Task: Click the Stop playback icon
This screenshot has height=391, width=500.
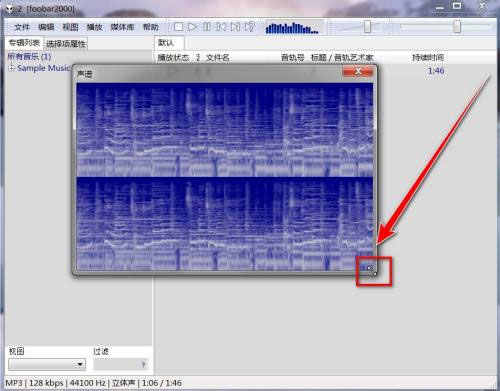Action: tap(178, 27)
